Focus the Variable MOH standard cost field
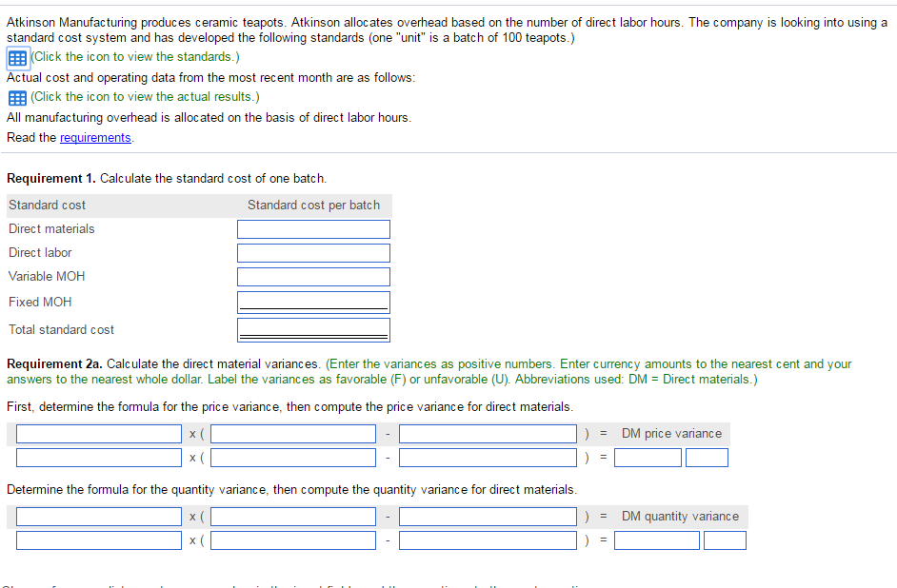 pos(313,277)
